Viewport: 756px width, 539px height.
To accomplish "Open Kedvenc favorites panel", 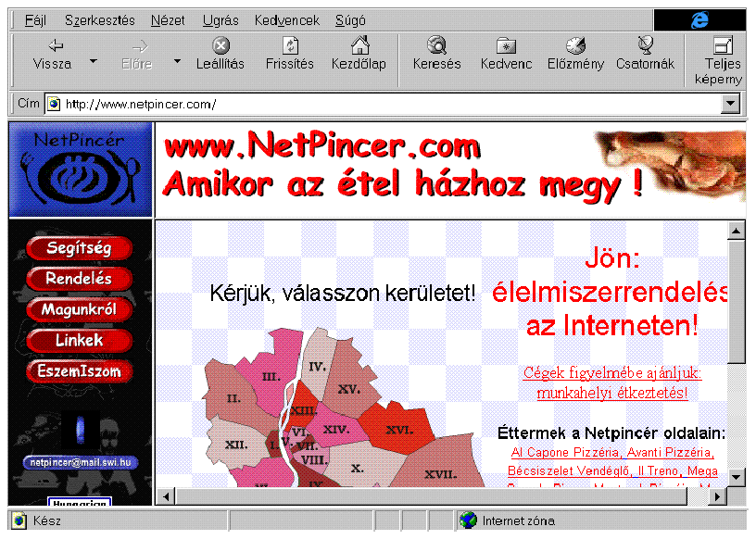I will 506,54.
